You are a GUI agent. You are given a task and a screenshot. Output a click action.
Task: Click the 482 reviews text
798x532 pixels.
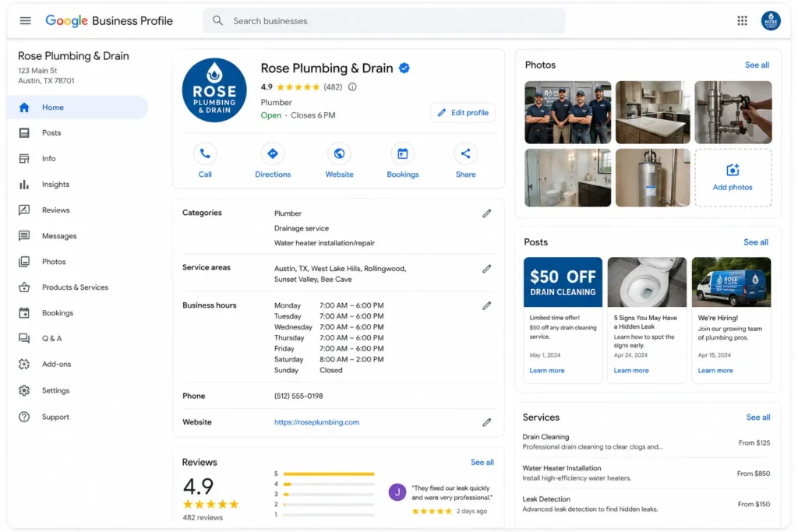[x=203, y=518]
